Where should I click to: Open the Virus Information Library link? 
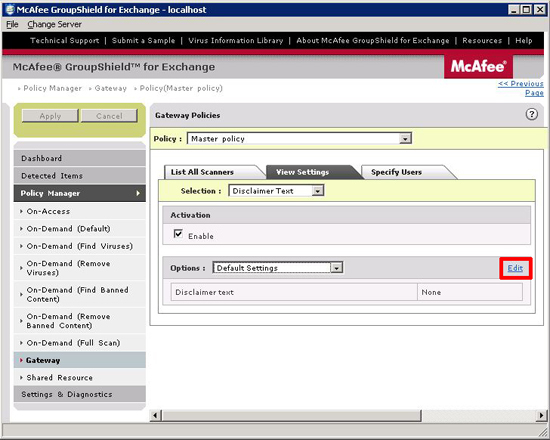click(236, 40)
